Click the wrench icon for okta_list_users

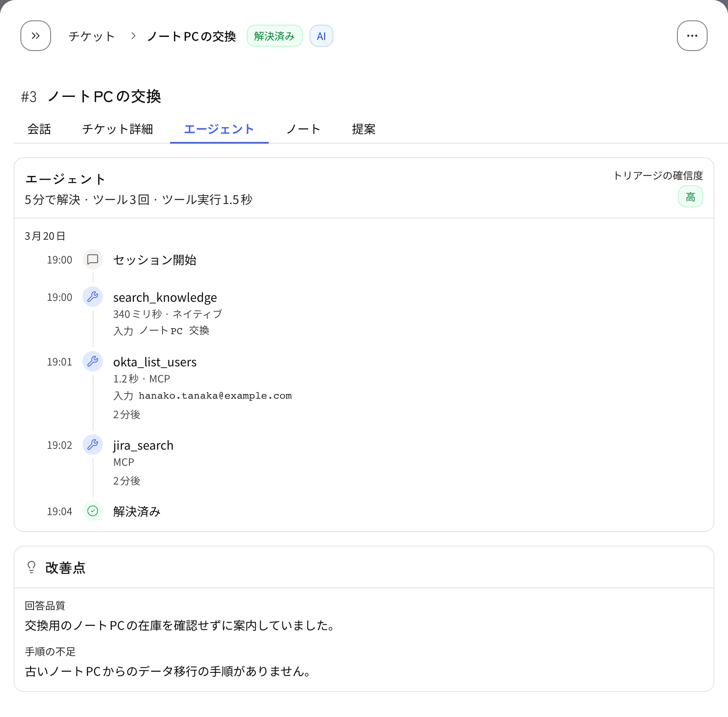tap(93, 361)
